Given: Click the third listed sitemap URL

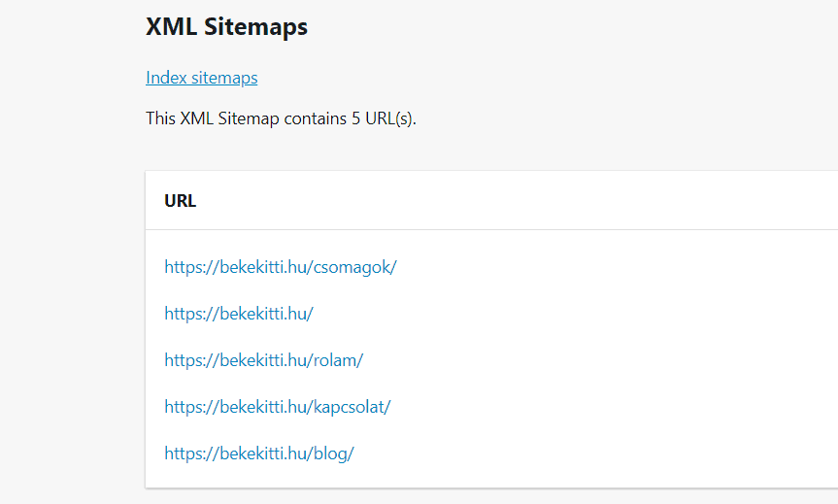Looking at the screenshot, I should coord(264,359).
